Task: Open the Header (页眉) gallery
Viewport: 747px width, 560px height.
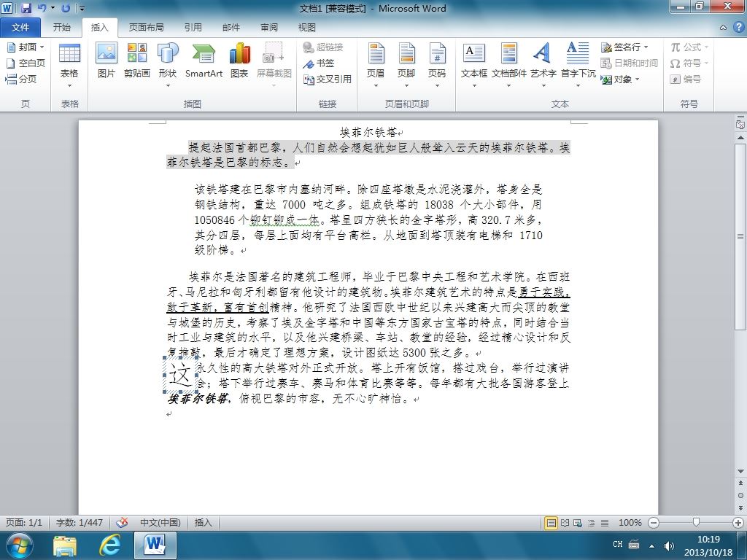Action: tap(376, 66)
